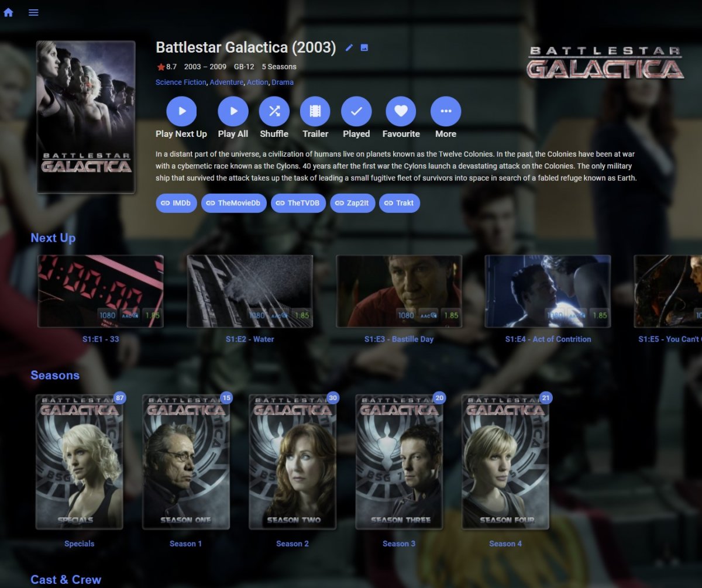Shuffle the series episodes
The height and width of the screenshot is (588, 702).
[274, 111]
